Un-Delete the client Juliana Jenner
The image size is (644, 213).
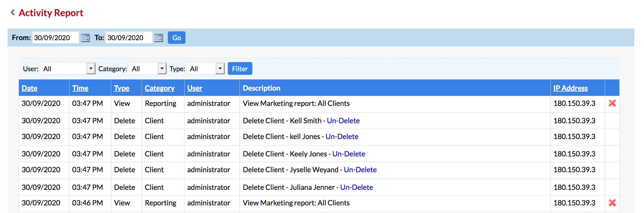(357, 187)
